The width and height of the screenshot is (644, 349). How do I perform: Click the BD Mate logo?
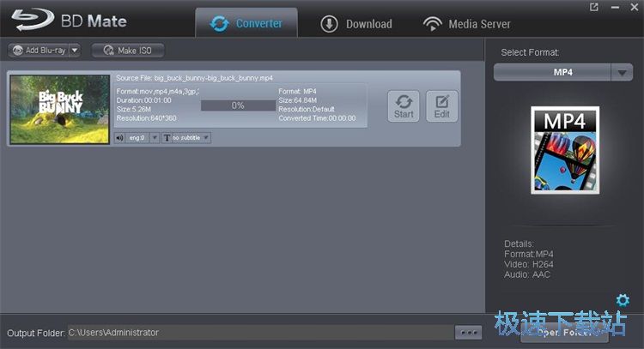tap(69, 20)
